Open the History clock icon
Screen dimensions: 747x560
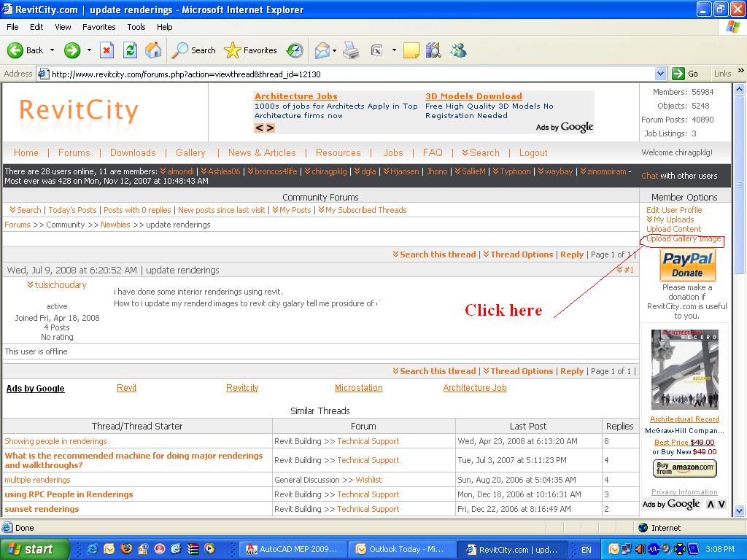pyautogui.click(x=295, y=50)
